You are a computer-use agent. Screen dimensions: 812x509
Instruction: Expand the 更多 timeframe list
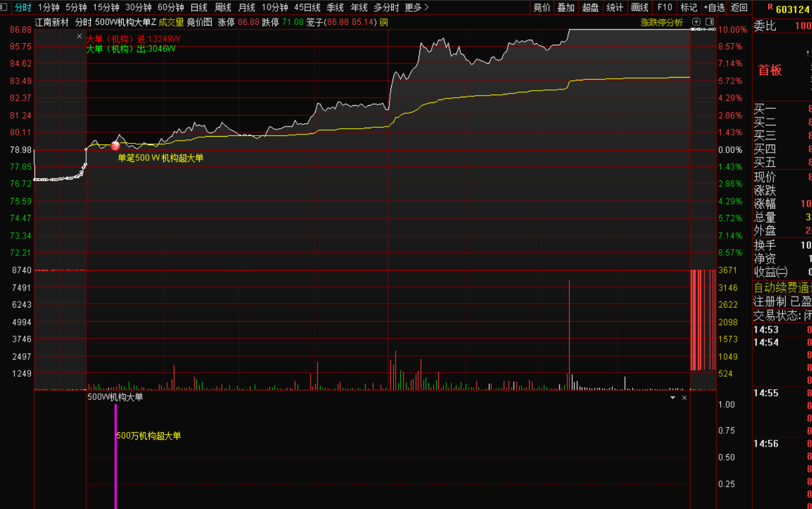click(416, 7)
